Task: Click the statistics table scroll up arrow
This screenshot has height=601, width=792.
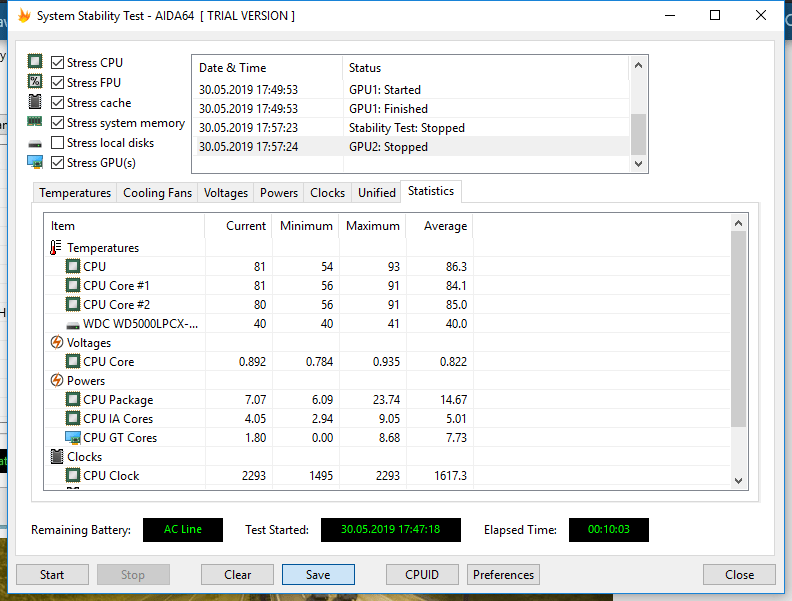Action: coord(738,223)
